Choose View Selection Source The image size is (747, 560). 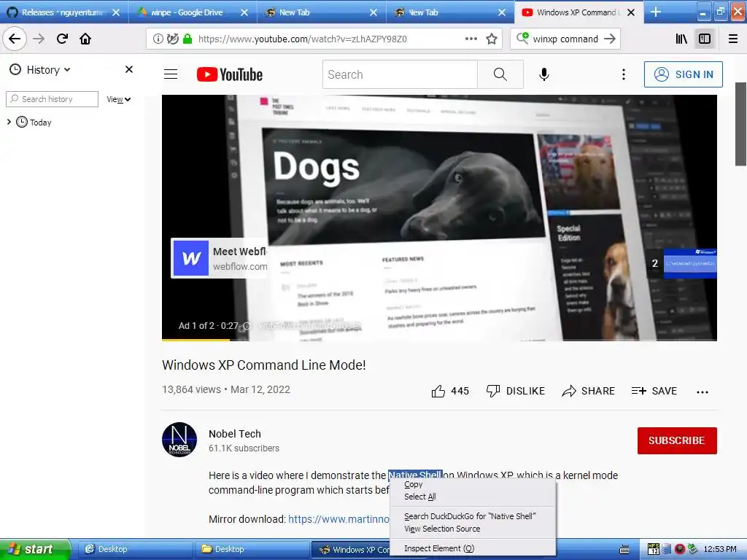click(472, 529)
